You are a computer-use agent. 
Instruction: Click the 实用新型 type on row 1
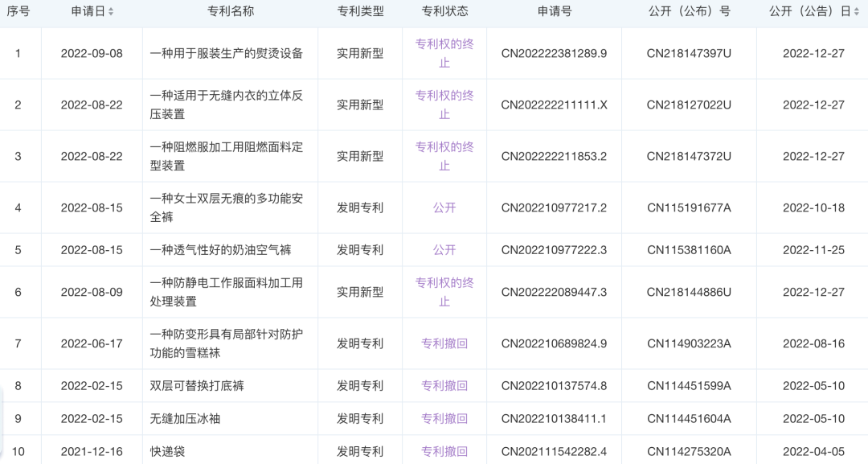358,53
